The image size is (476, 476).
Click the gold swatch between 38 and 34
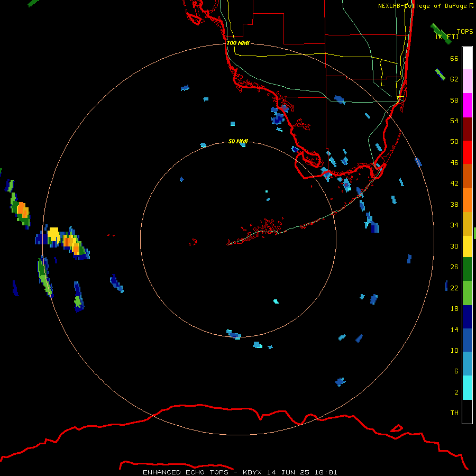tap(467, 224)
